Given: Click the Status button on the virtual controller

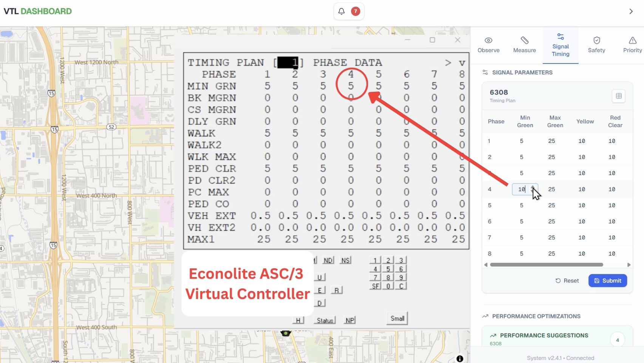Looking at the screenshot, I should [325, 320].
